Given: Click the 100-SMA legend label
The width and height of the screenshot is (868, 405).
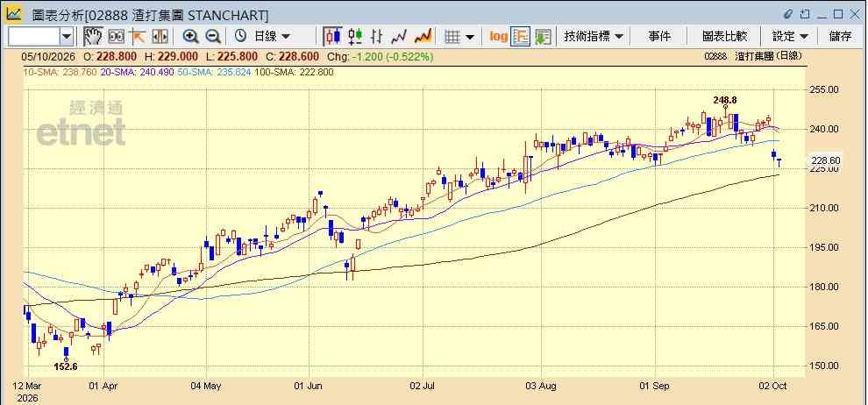Looking at the screenshot, I should pyautogui.click(x=294, y=72).
